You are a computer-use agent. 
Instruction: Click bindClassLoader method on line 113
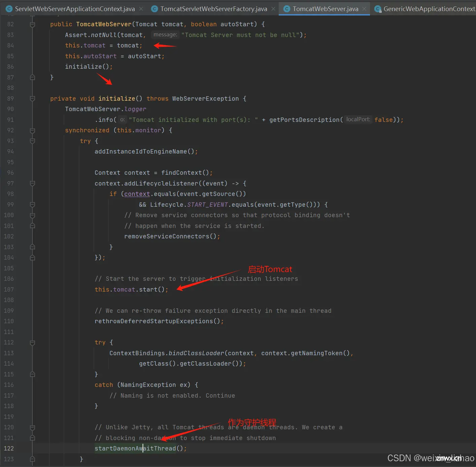(x=196, y=353)
